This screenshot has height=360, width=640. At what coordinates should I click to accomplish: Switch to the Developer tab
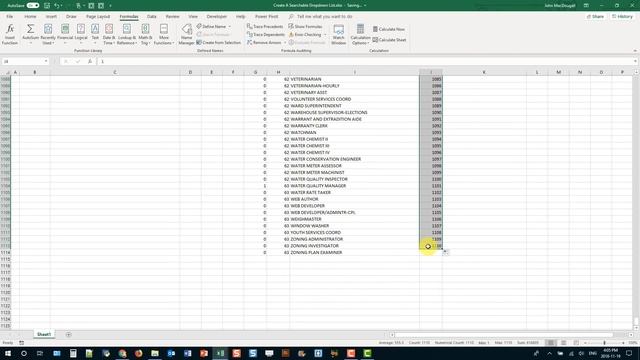coord(217,16)
